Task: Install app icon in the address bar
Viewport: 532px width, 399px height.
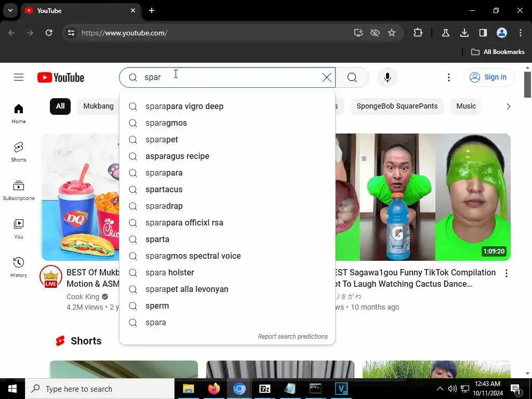Action: point(358,33)
